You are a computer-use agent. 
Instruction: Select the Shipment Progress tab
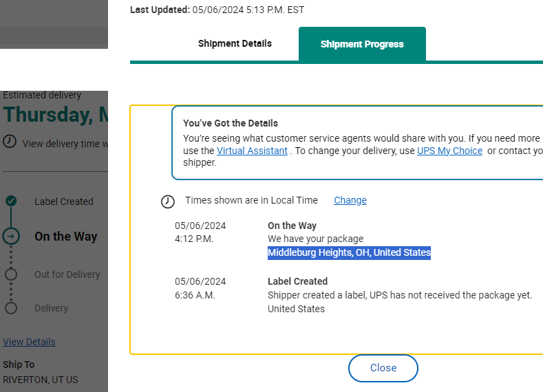point(362,44)
